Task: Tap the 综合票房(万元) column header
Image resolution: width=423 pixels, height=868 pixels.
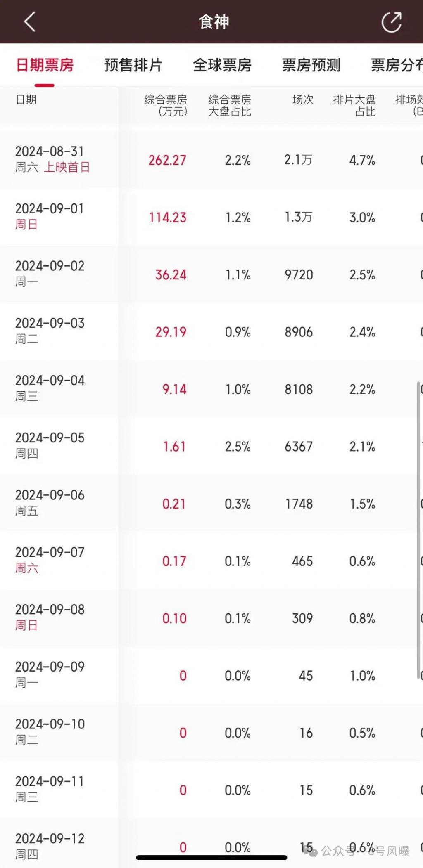Action: 166,106
